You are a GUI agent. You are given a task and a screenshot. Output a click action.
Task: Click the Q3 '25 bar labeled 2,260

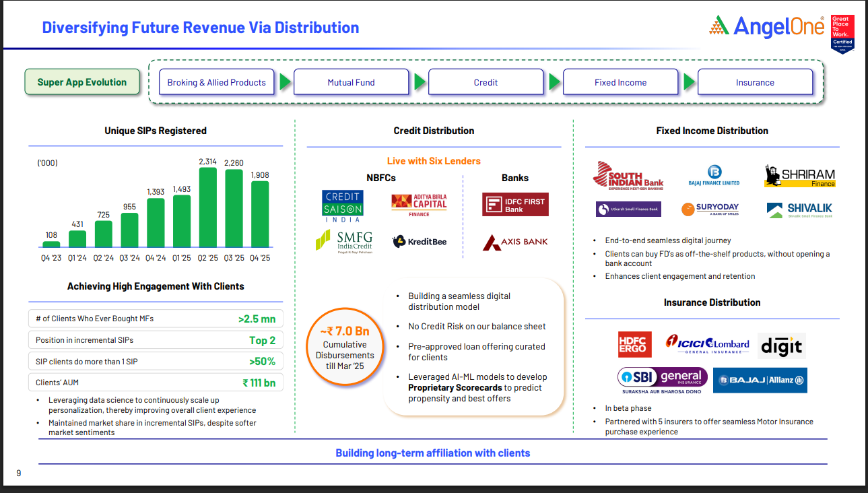(234, 209)
